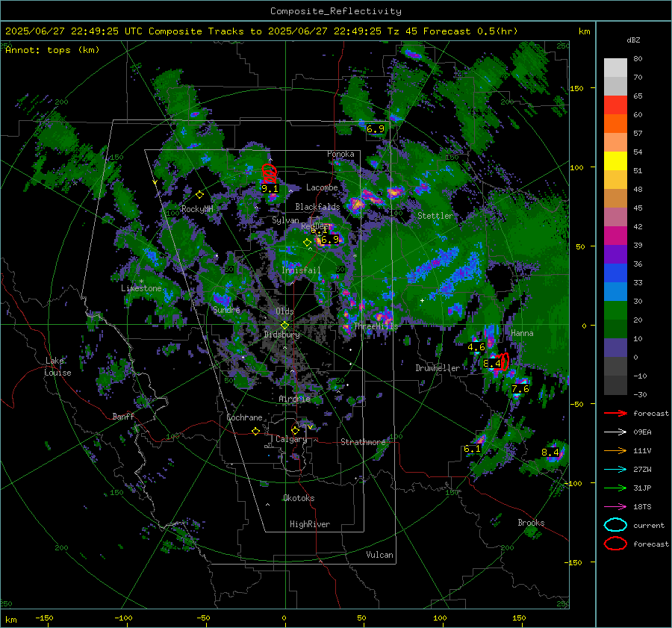This screenshot has width=672, height=628.
Task: Click the yellow diamond marker above Calgary
Action: tap(295, 430)
